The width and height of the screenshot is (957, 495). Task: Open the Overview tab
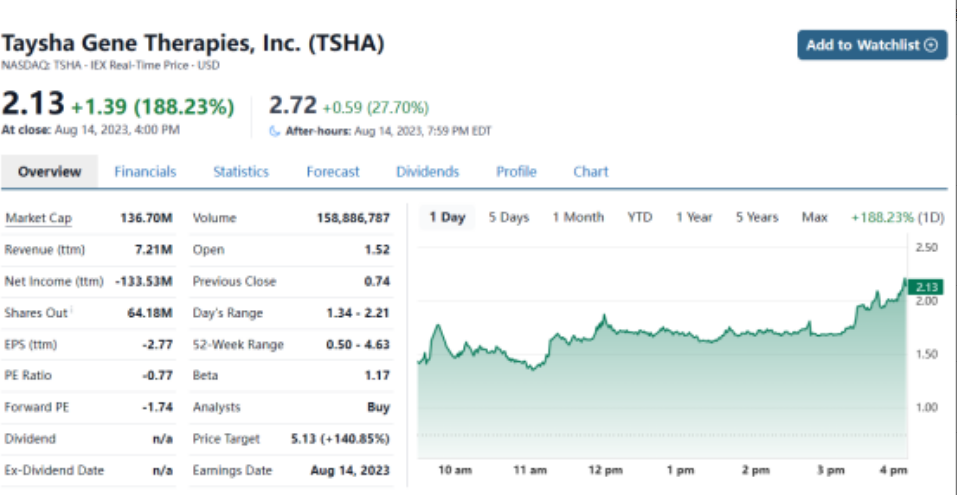49,172
